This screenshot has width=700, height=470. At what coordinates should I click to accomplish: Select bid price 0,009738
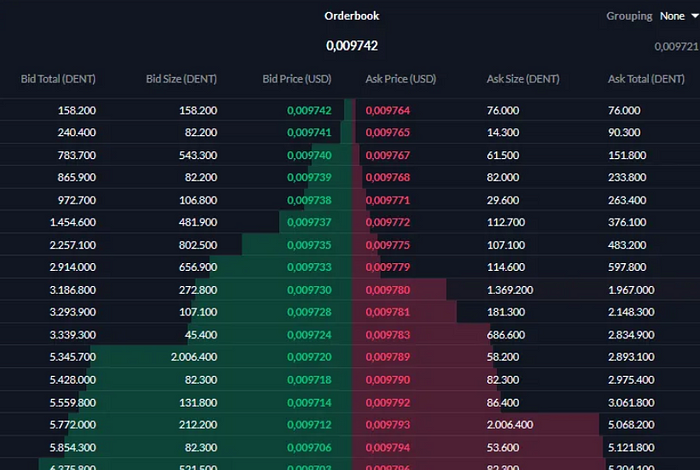[309, 200]
